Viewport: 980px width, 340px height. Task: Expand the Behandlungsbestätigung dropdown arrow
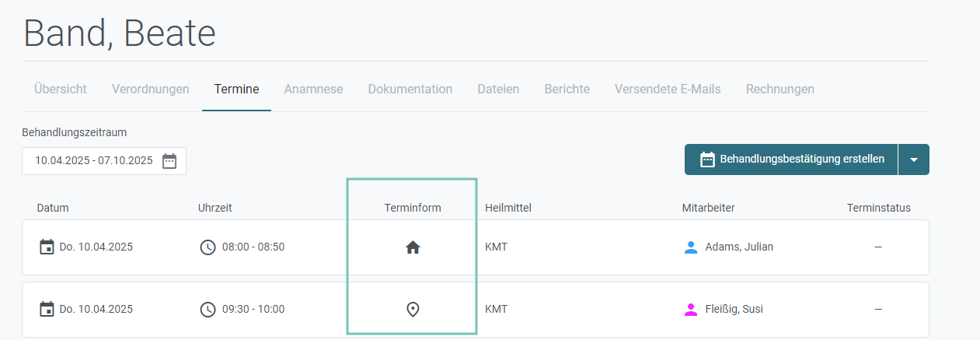tap(914, 159)
